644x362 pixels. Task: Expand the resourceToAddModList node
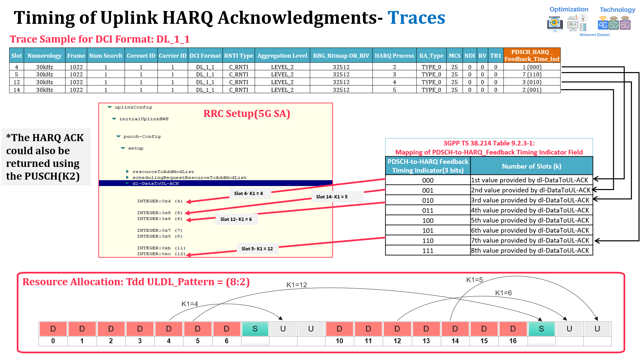point(127,171)
